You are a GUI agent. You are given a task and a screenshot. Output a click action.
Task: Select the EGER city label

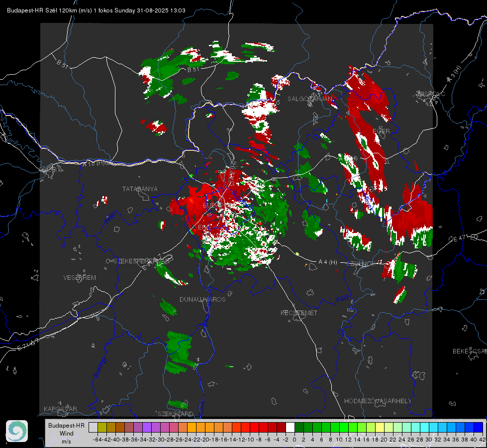pyautogui.click(x=381, y=131)
